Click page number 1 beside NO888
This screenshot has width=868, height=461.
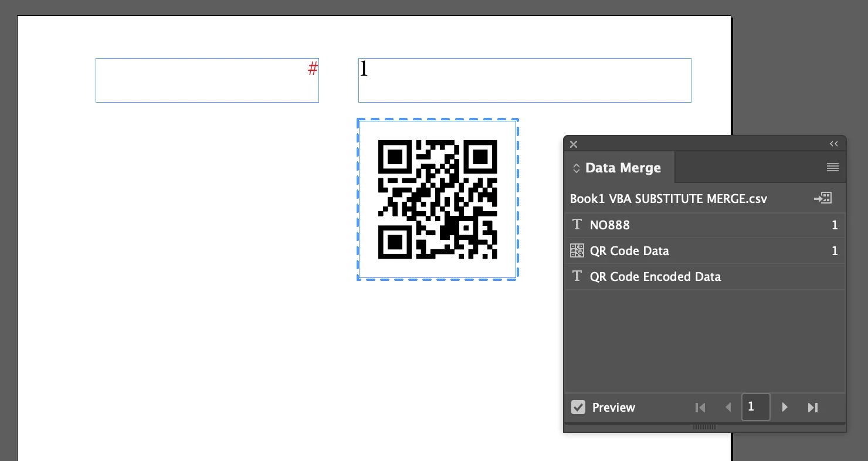pos(835,225)
